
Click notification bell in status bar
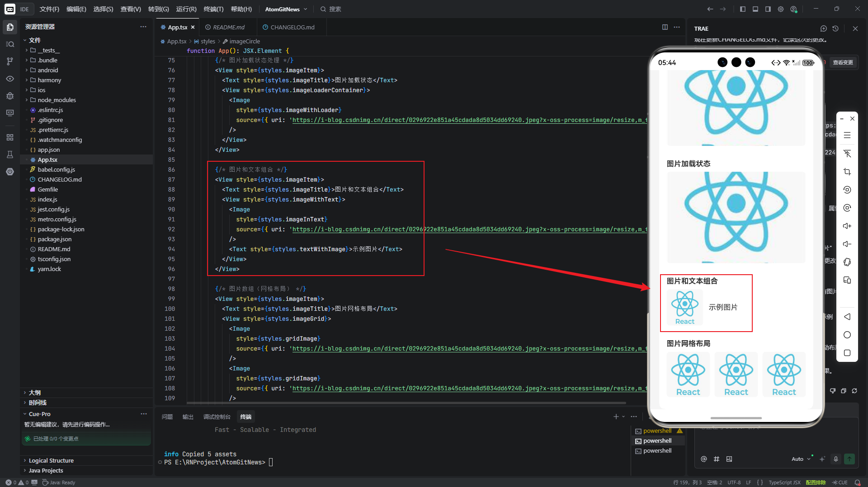858,482
